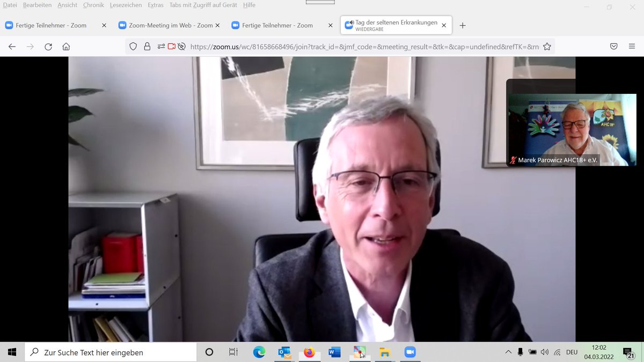Open Cortana circle icon in taskbar
The height and width of the screenshot is (362, 644).
coord(209,352)
